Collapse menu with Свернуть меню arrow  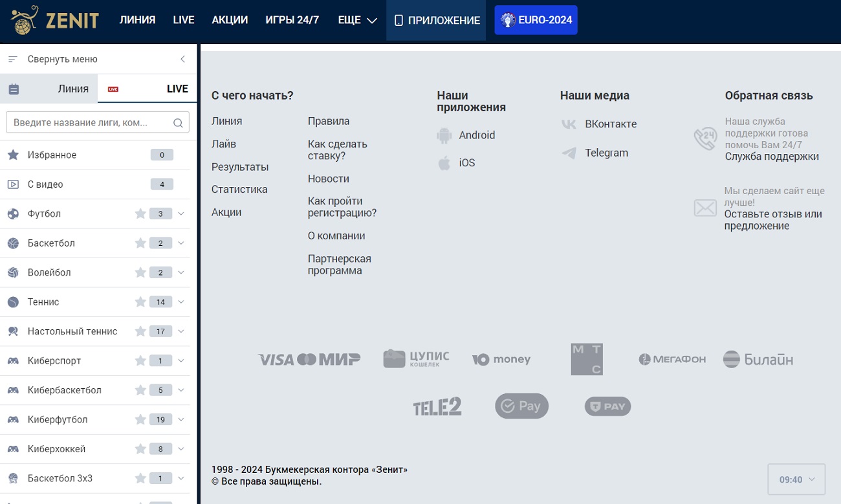pyautogui.click(x=182, y=59)
